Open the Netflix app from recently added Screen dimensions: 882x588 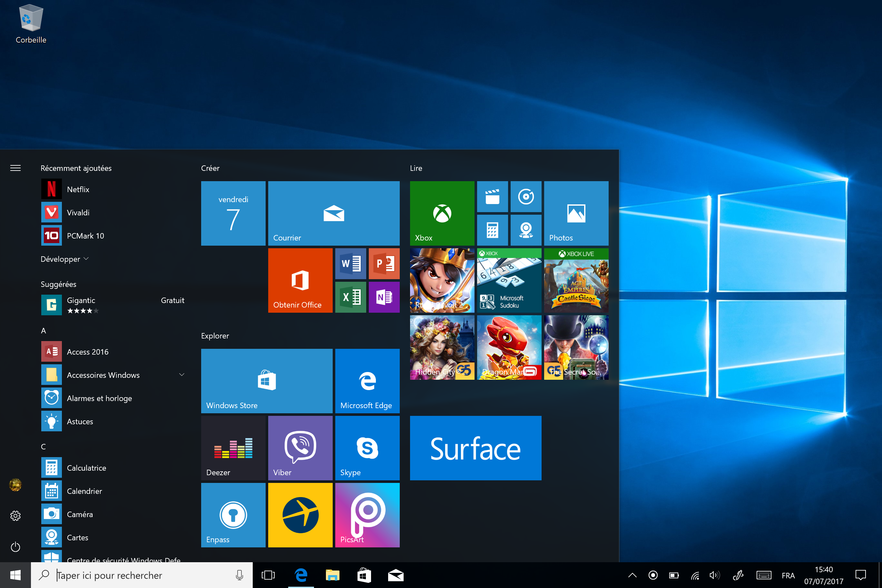(x=113, y=189)
